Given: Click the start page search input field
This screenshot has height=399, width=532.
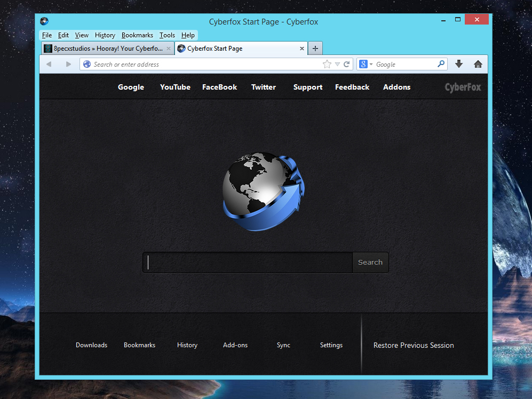Looking at the screenshot, I should [248, 262].
